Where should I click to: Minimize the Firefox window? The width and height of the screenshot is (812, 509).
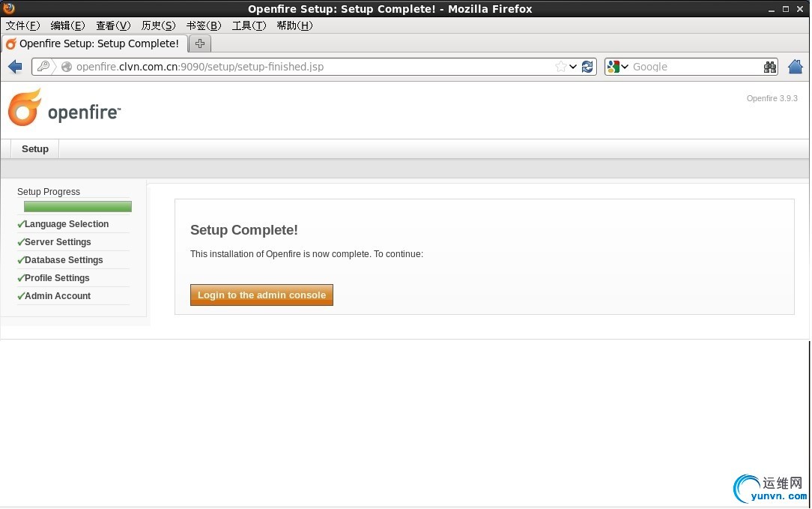coord(772,9)
